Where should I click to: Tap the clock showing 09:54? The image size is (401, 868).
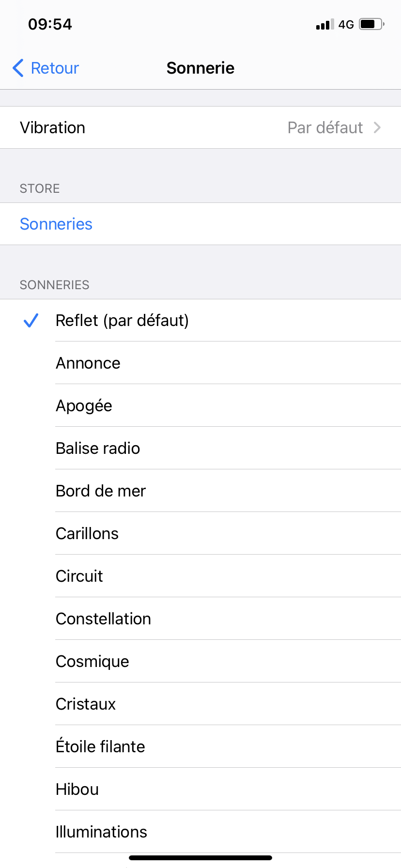50,24
